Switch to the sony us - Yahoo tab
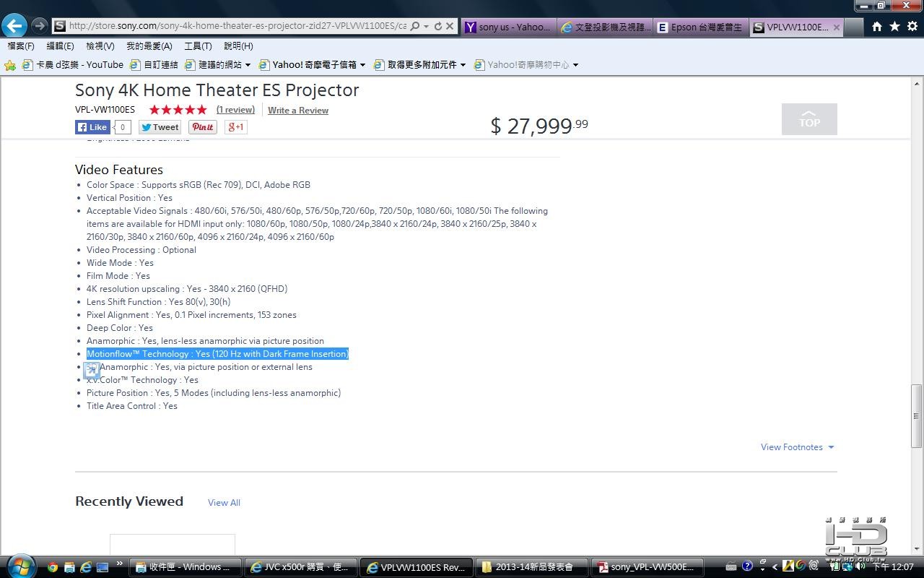Screen dimensions: 924x578 click(x=508, y=27)
